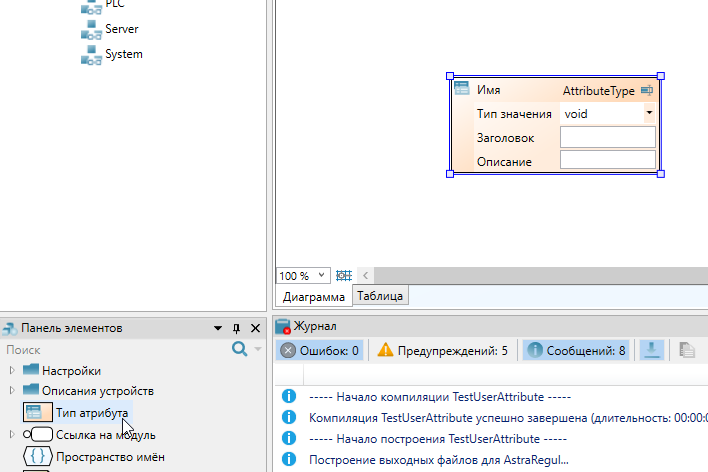
Task: Click the grid icon beside the zoom box
Action: click(x=344, y=275)
